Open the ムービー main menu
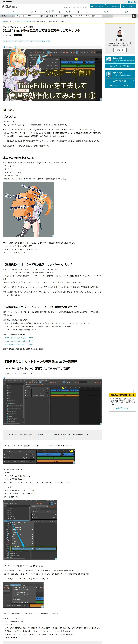 pos(69,12)
